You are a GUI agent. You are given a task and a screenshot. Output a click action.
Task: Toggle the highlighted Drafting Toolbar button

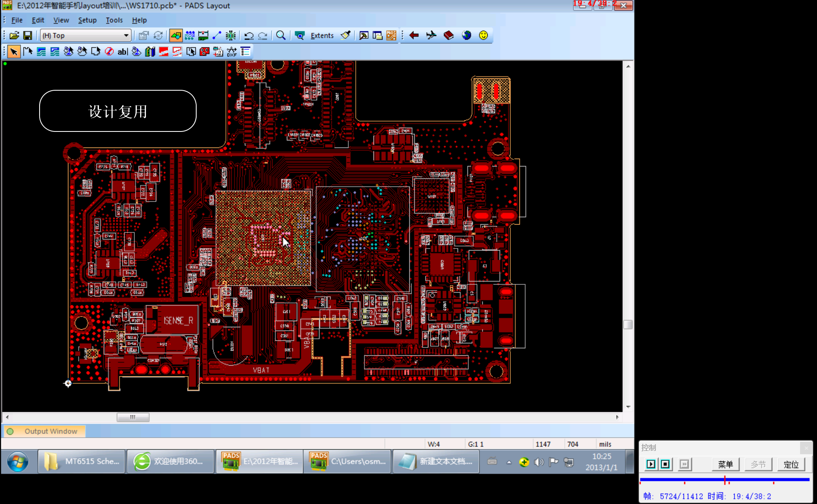coord(176,35)
